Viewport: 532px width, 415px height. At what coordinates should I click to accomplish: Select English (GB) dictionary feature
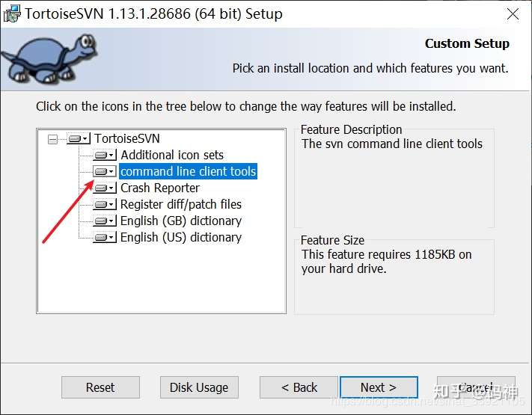point(181,221)
